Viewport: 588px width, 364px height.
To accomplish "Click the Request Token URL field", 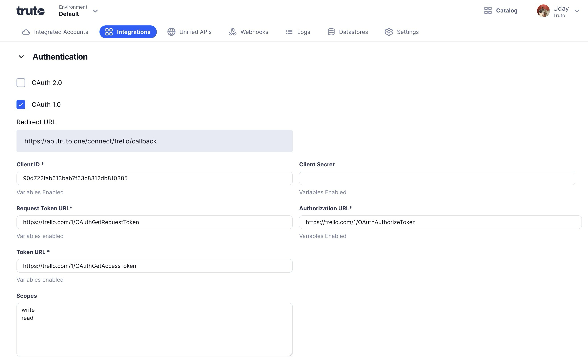I will pyautogui.click(x=154, y=222).
